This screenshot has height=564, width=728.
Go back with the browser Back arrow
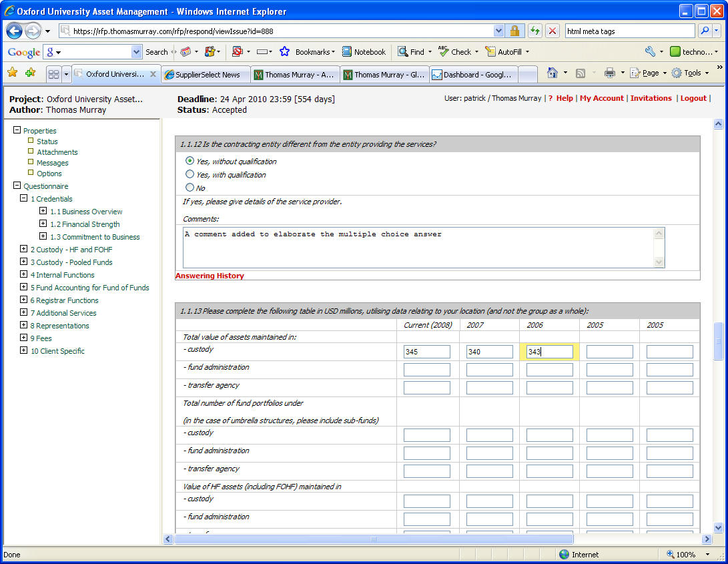click(x=15, y=31)
